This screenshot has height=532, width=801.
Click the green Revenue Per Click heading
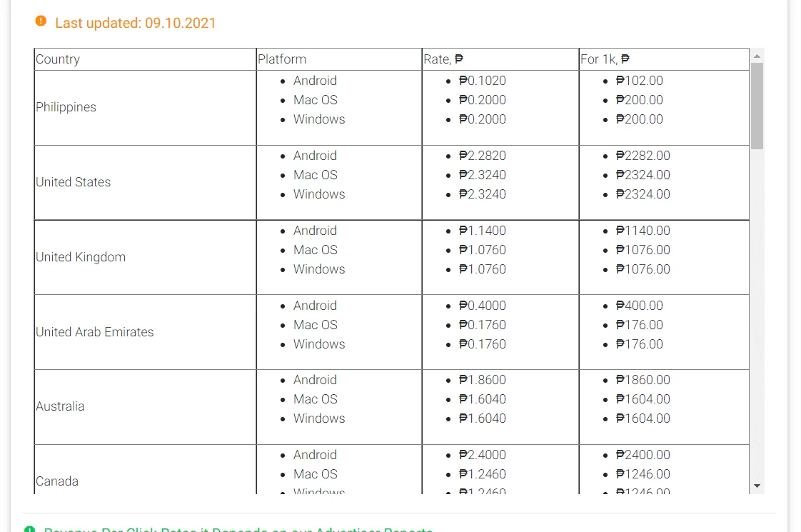coord(238,528)
